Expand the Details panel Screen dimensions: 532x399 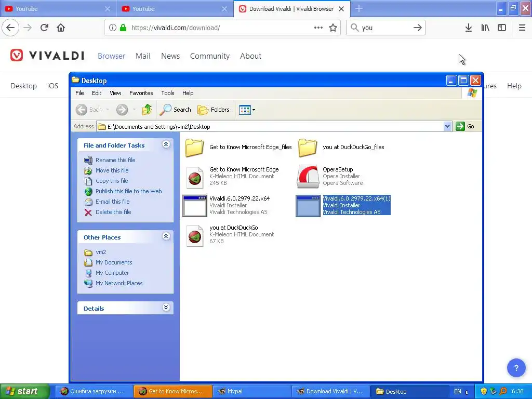166,308
